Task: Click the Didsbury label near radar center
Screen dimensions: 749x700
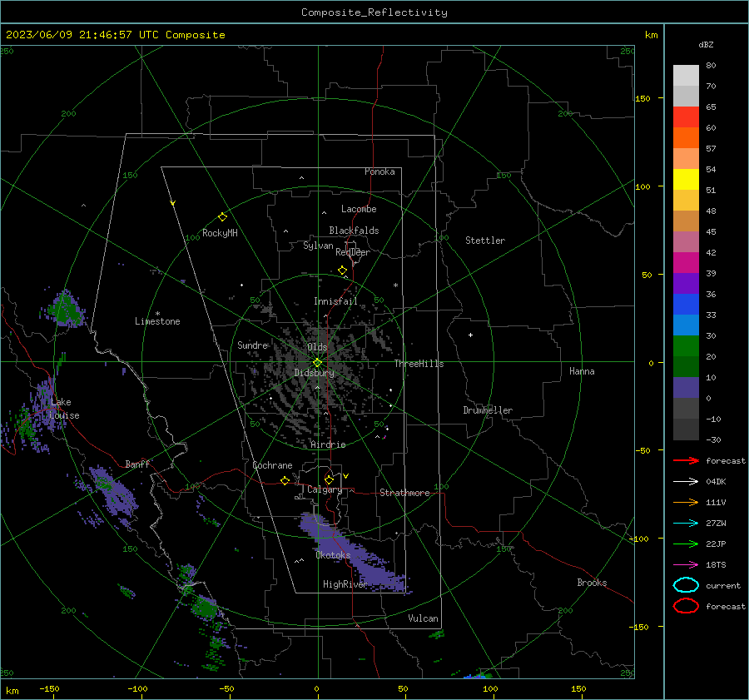Action: [314, 373]
